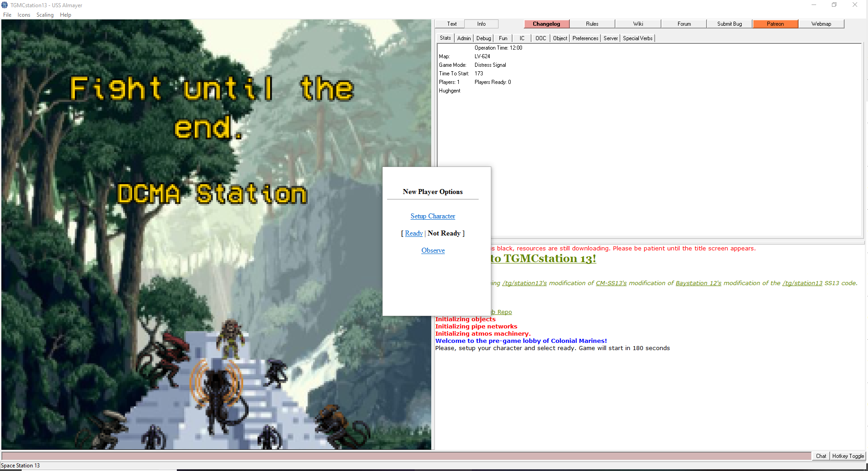The image size is (868, 471).
Task: Click the 'Space Station 13' status bar text
Action: (x=20, y=466)
